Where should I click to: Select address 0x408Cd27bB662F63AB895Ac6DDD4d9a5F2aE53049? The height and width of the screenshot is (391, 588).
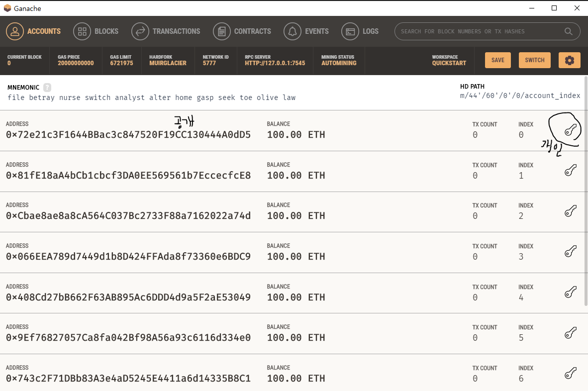click(128, 297)
